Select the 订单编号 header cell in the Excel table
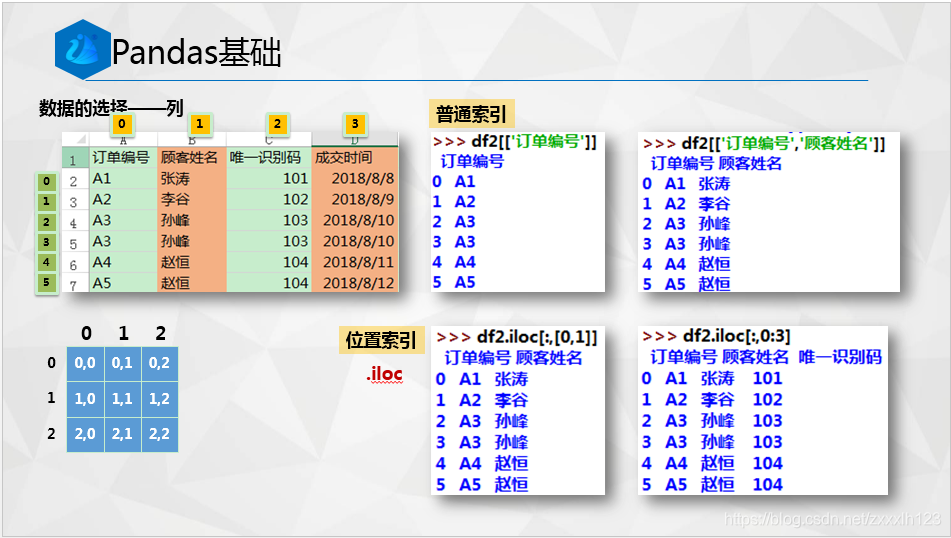The width and height of the screenshot is (951, 538). pos(123,158)
